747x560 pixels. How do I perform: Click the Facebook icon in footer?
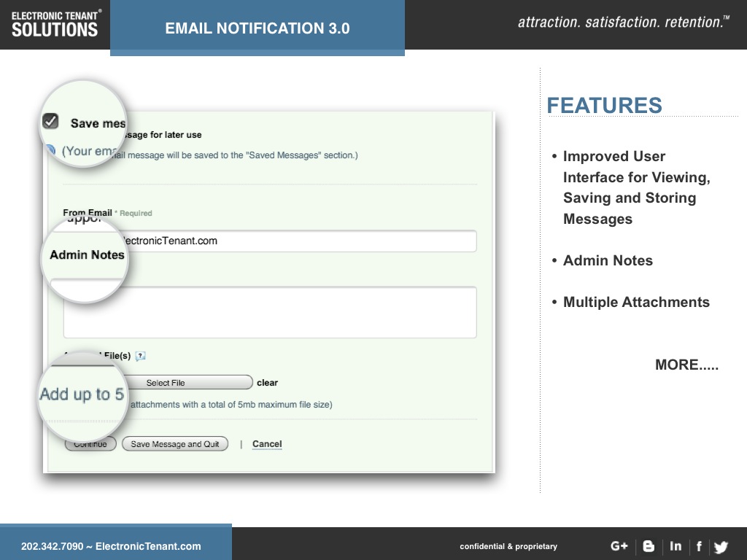(x=699, y=546)
